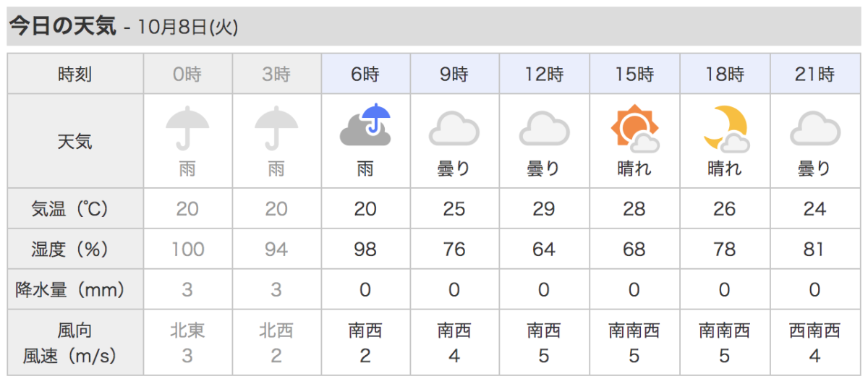This screenshot has width=868, height=384.
Task: Click the 今日の天気 heading
Action: click(62, 27)
